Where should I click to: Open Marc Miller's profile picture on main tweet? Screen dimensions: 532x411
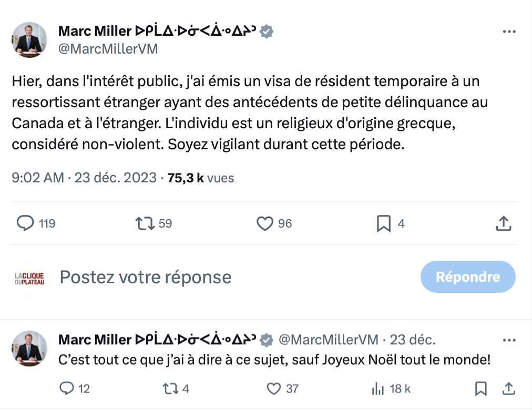[x=28, y=39]
